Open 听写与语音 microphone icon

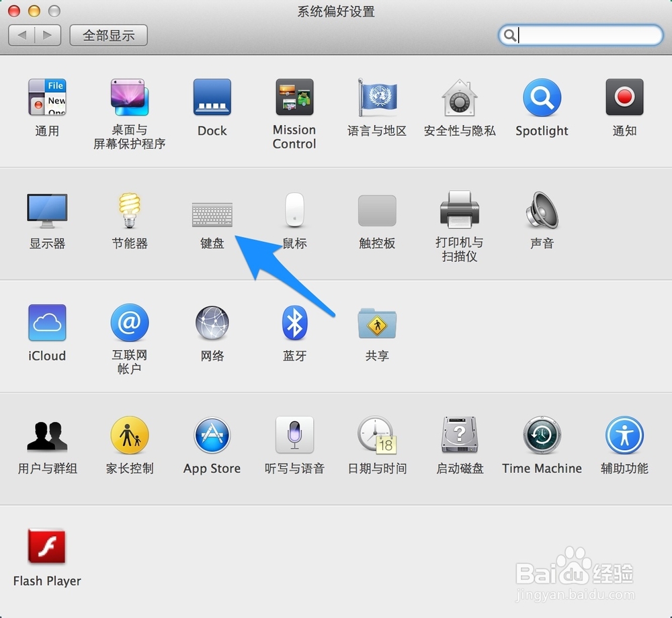(294, 435)
